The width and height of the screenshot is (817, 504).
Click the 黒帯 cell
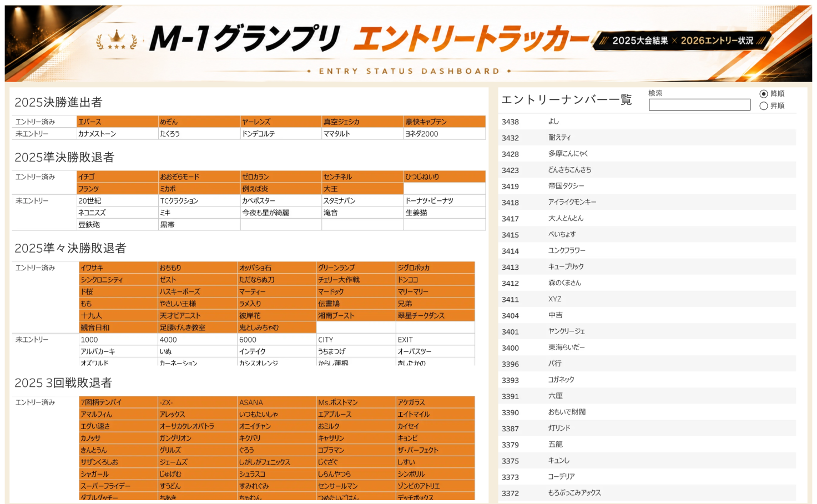point(199,225)
